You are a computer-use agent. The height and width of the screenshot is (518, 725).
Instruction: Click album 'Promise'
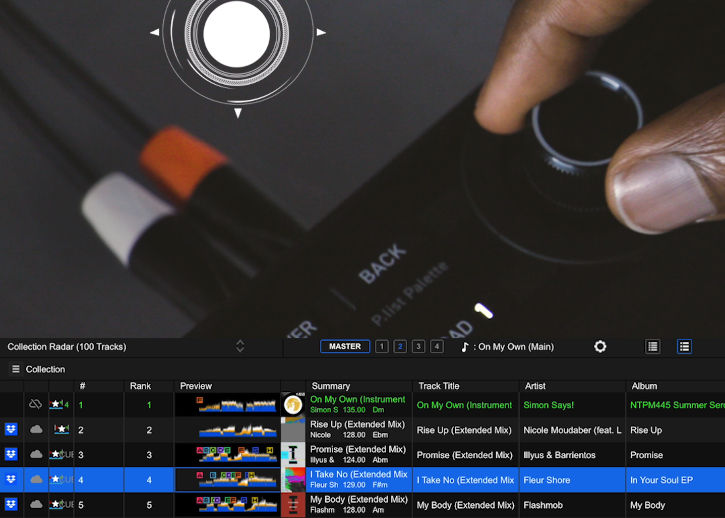tap(646, 455)
